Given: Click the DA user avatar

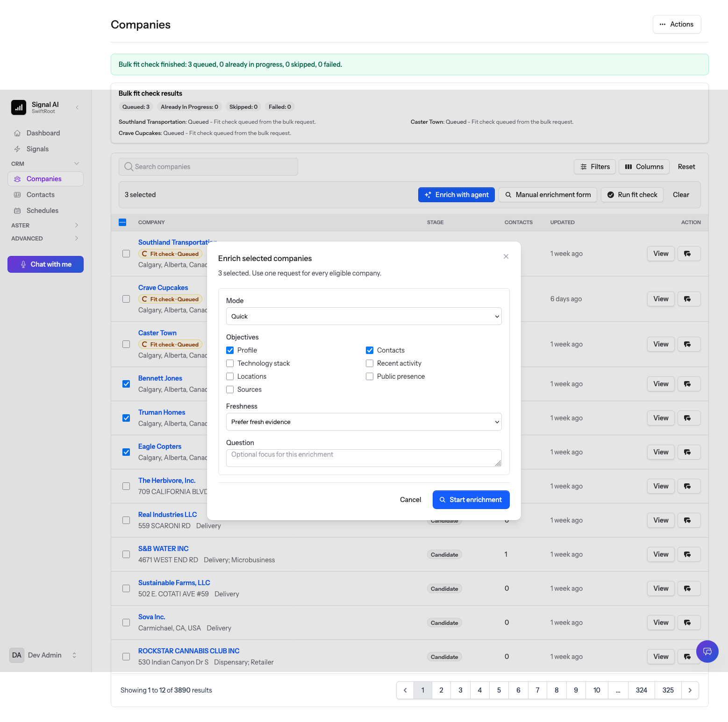Looking at the screenshot, I should coord(17,655).
